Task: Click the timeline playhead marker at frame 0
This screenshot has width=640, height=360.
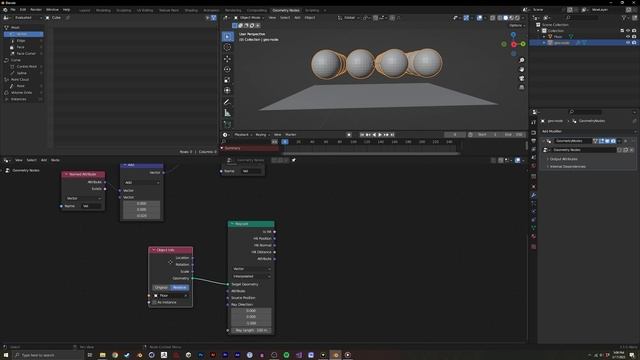Action: click(x=285, y=142)
